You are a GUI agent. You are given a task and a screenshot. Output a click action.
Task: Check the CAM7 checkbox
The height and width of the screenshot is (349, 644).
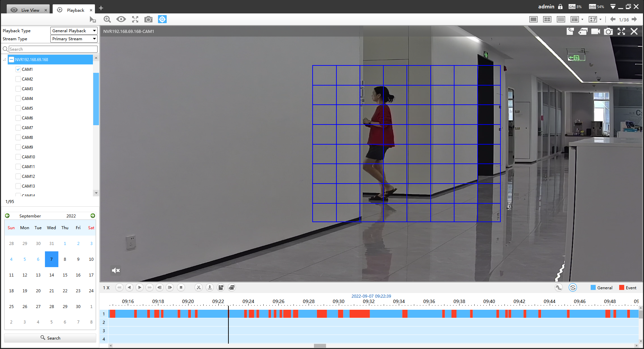(18, 128)
